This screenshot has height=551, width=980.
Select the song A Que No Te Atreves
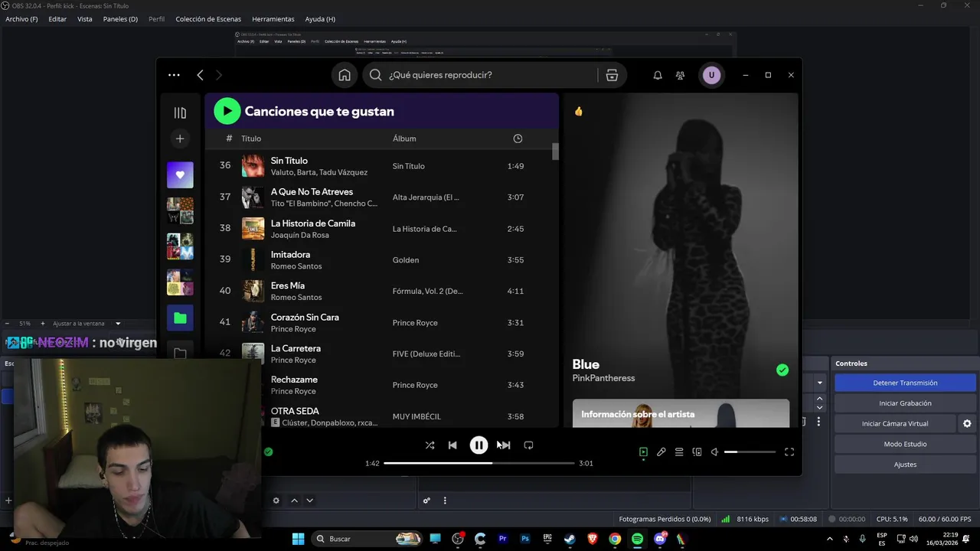point(312,192)
